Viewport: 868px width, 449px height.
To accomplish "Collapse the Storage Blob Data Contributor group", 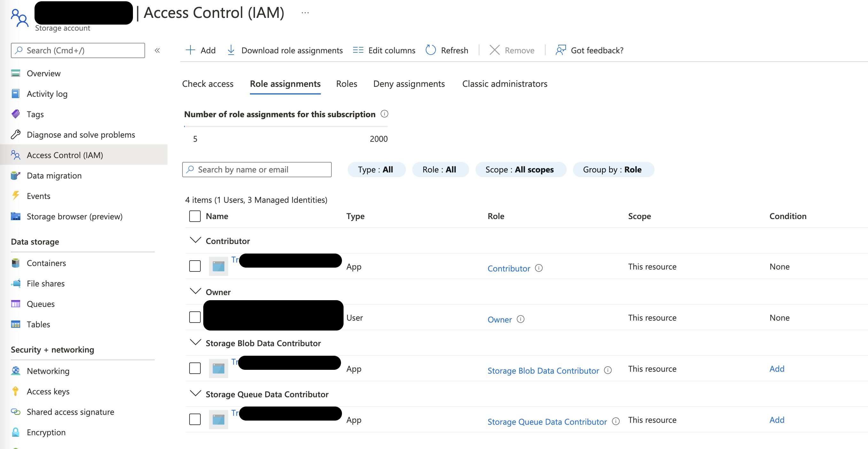I will [196, 343].
